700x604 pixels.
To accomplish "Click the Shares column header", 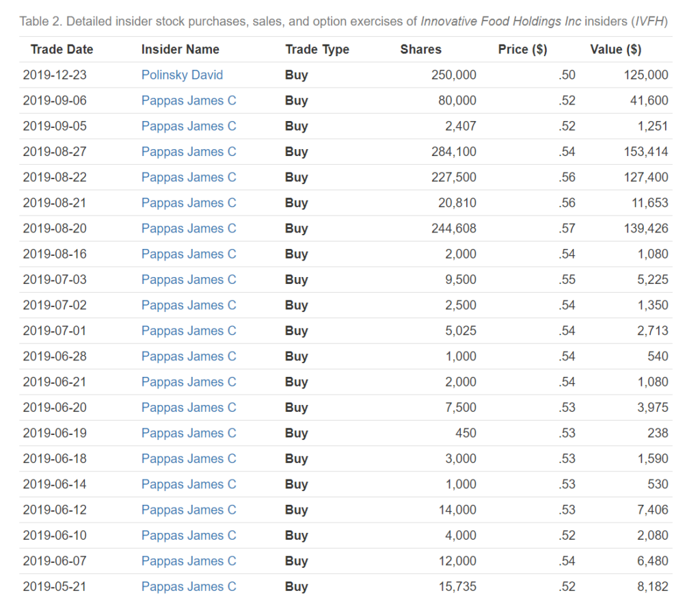I will 421,49.
